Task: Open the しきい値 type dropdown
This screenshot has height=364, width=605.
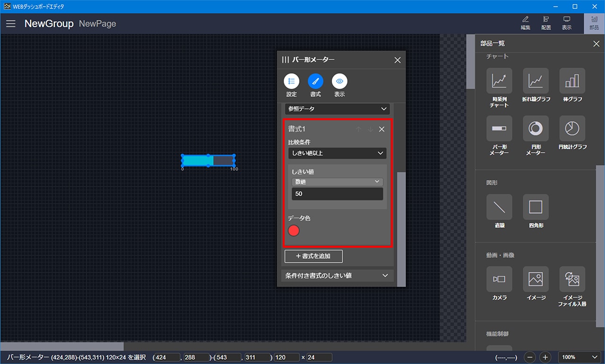Action: coord(337,182)
